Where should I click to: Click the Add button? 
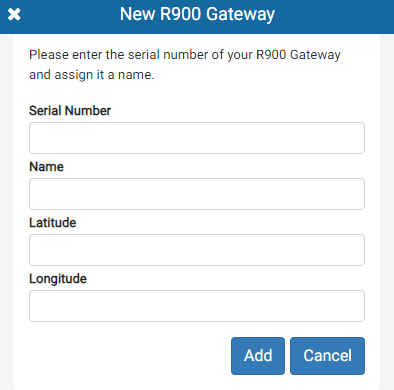pos(258,356)
